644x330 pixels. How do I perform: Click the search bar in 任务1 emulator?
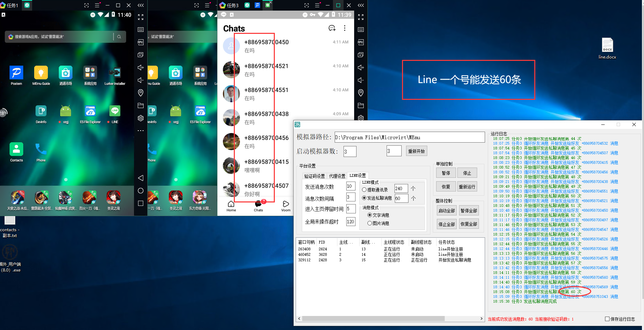pyautogui.click(x=65, y=37)
